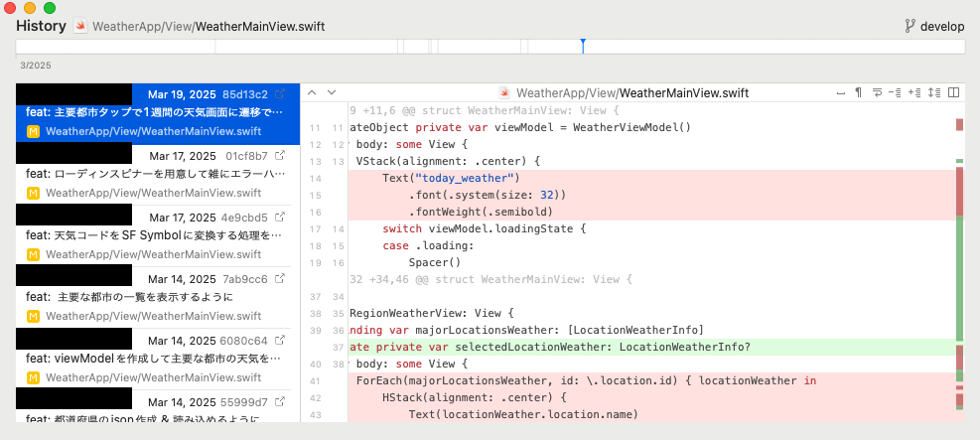Click hunk header '+11,6 @@ struct WeatherMainView'
980x440 pixels.
(484, 110)
